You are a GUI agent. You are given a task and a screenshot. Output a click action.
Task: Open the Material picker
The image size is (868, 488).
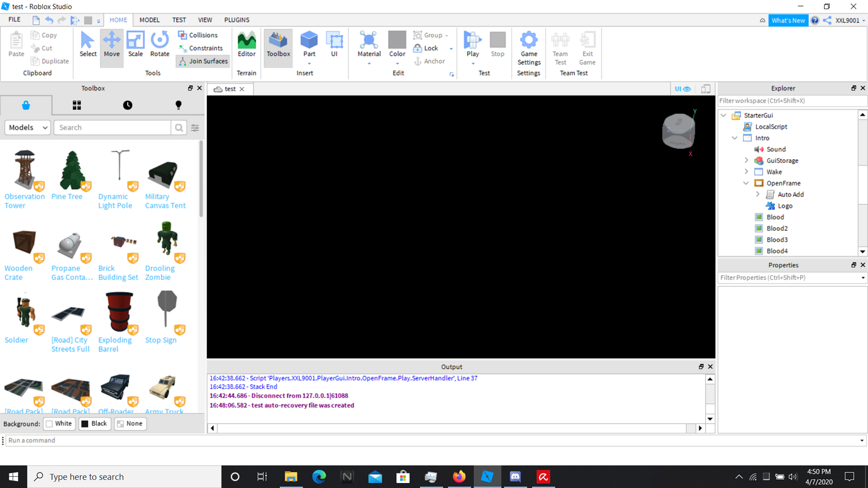(369, 45)
